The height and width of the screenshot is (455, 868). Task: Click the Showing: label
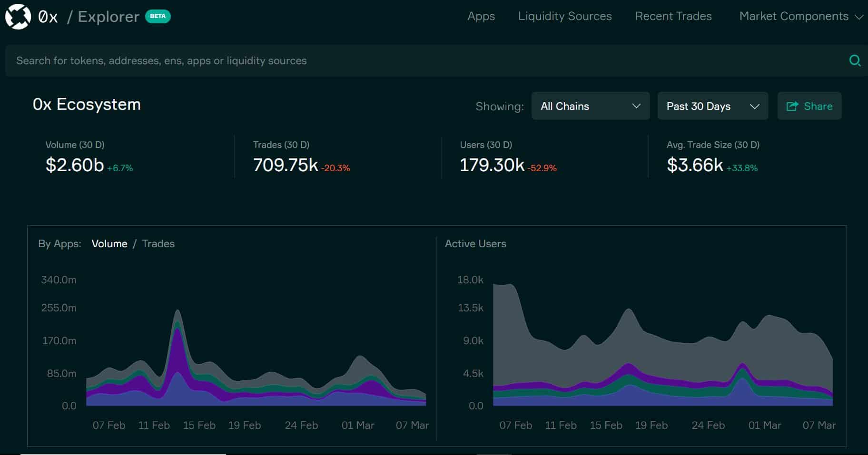pyautogui.click(x=500, y=106)
